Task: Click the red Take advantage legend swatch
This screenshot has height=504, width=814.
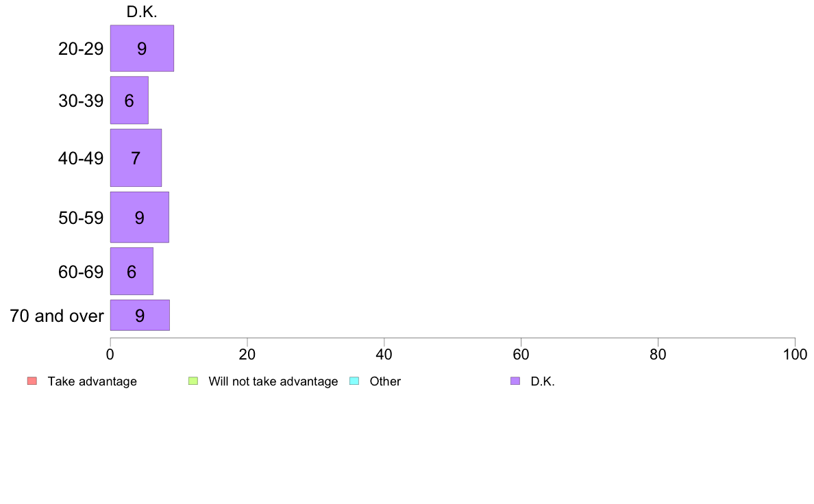Action: (x=32, y=381)
